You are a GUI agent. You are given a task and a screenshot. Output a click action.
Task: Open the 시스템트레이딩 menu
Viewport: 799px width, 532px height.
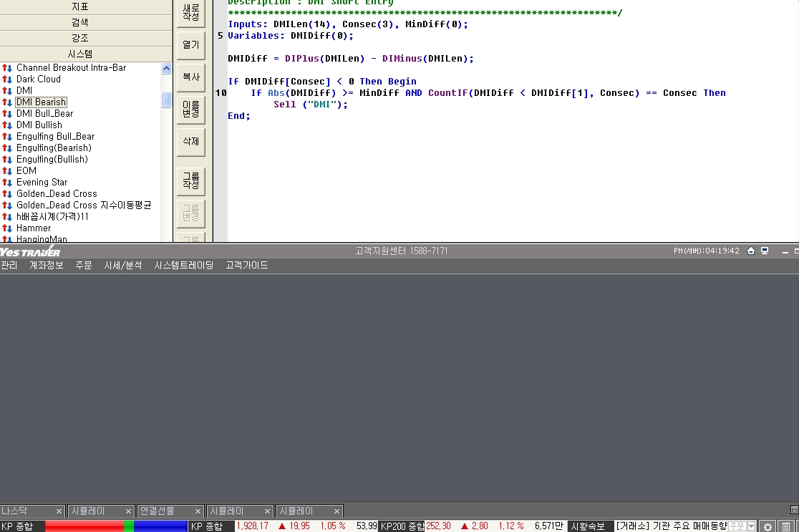click(184, 266)
